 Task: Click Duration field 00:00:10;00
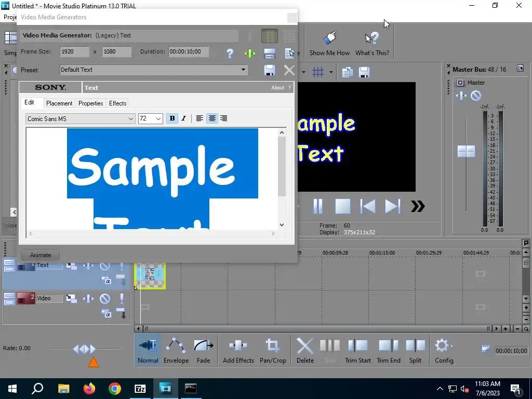(189, 51)
